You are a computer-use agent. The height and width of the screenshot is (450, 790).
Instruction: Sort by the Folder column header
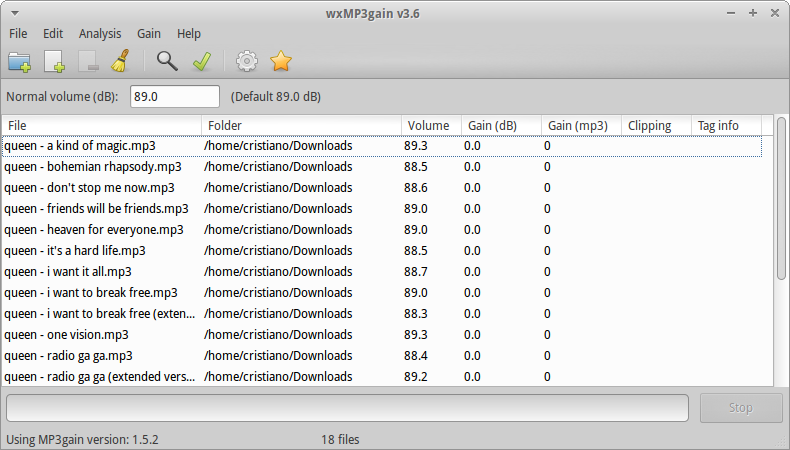tap(301, 125)
